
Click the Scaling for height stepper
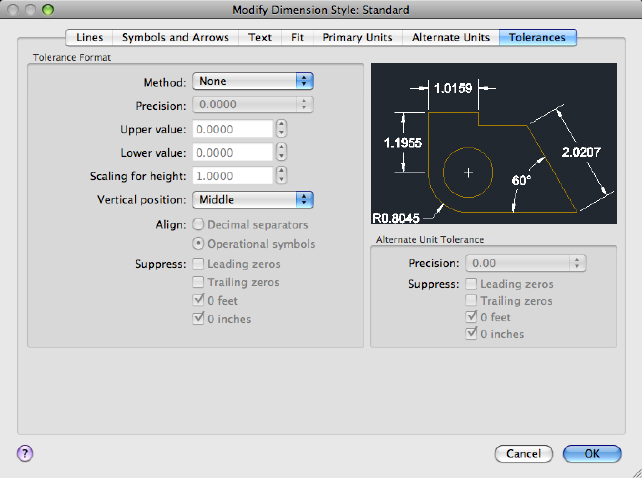point(281,175)
